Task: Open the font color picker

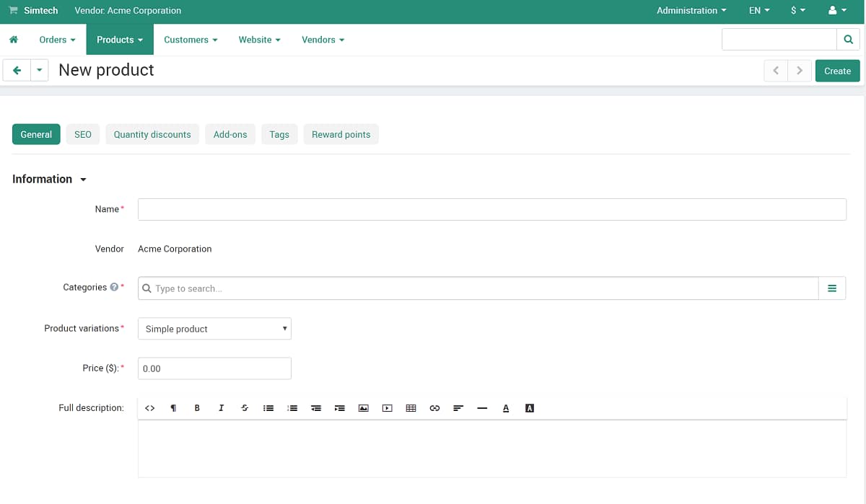Action: pos(506,407)
